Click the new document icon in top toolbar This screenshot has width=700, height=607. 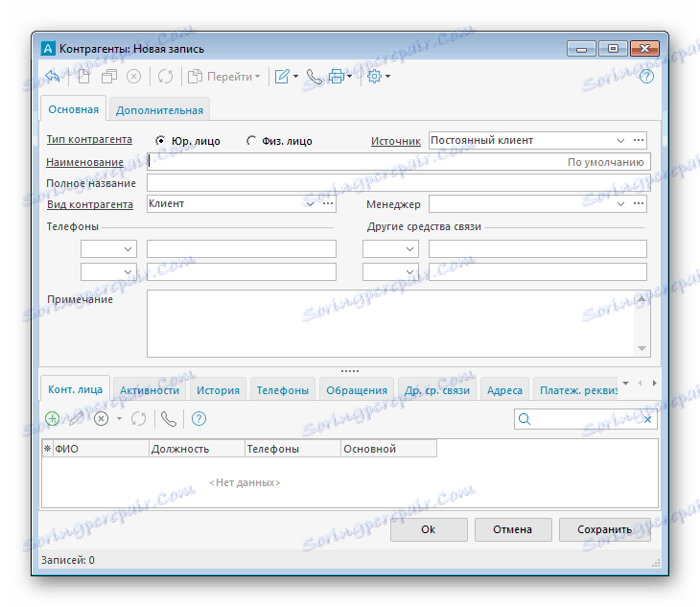click(83, 77)
